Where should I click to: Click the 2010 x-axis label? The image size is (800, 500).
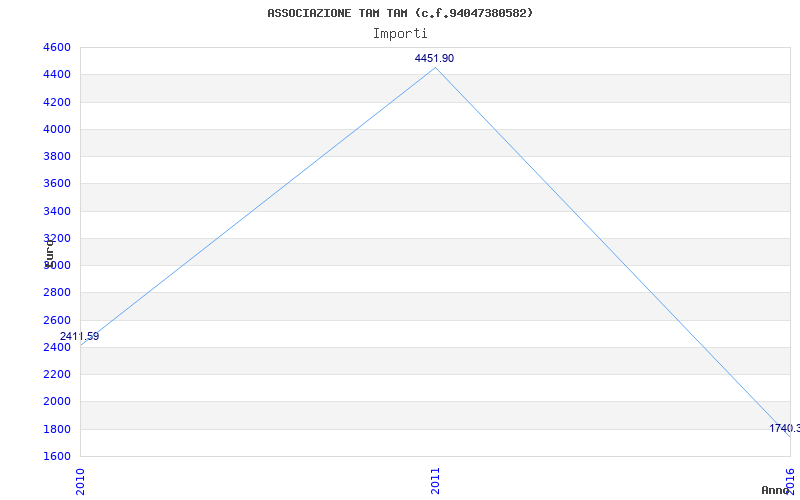80,481
